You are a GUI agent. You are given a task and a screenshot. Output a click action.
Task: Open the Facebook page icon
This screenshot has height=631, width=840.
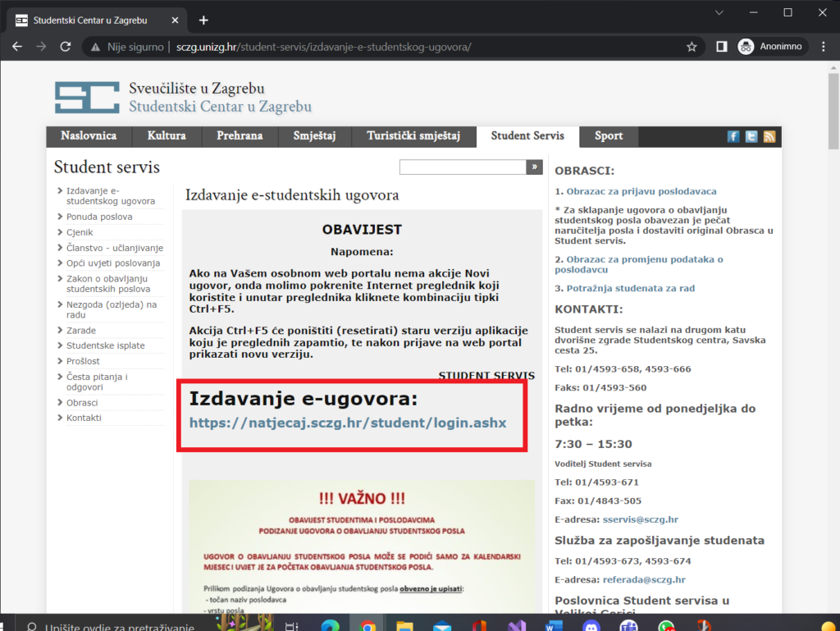[733, 137]
